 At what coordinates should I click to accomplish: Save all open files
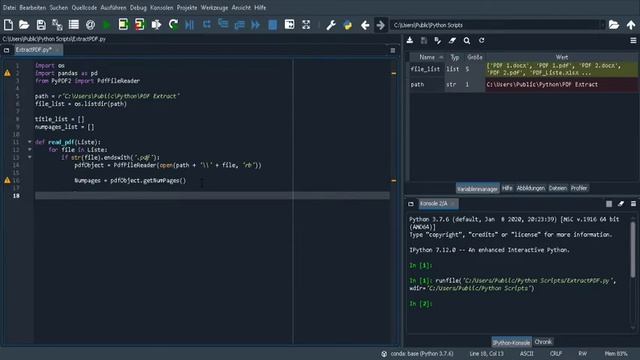57,25
